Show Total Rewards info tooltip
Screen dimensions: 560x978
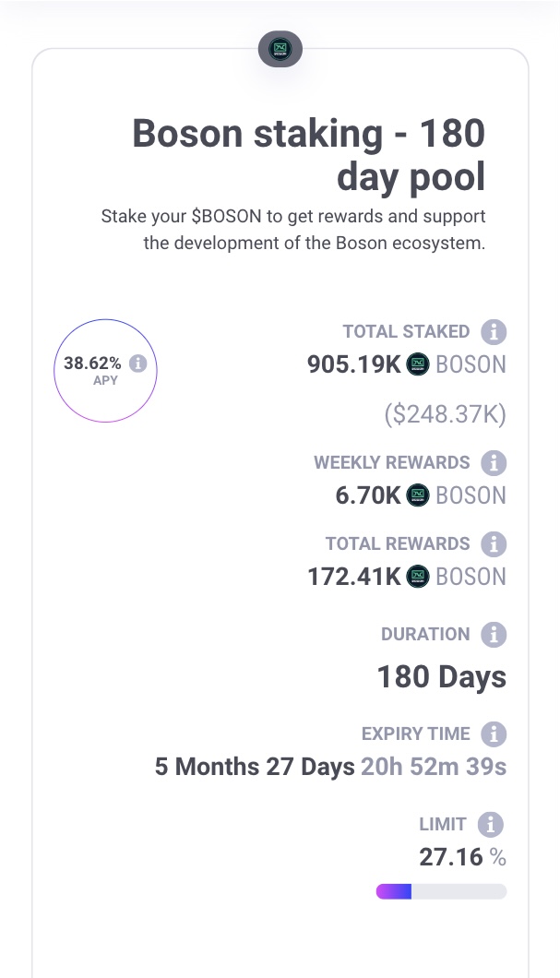[x=494, y=544]
